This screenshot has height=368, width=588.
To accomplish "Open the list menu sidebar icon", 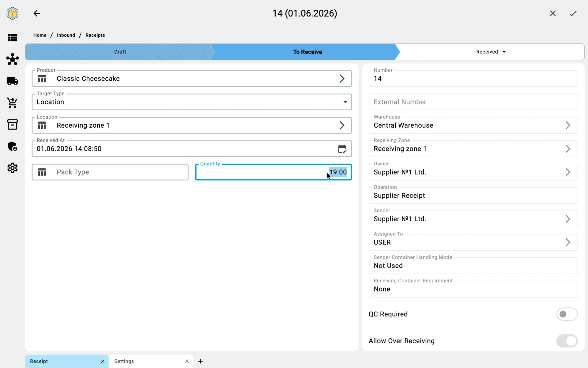I will [x=13, y=38].
